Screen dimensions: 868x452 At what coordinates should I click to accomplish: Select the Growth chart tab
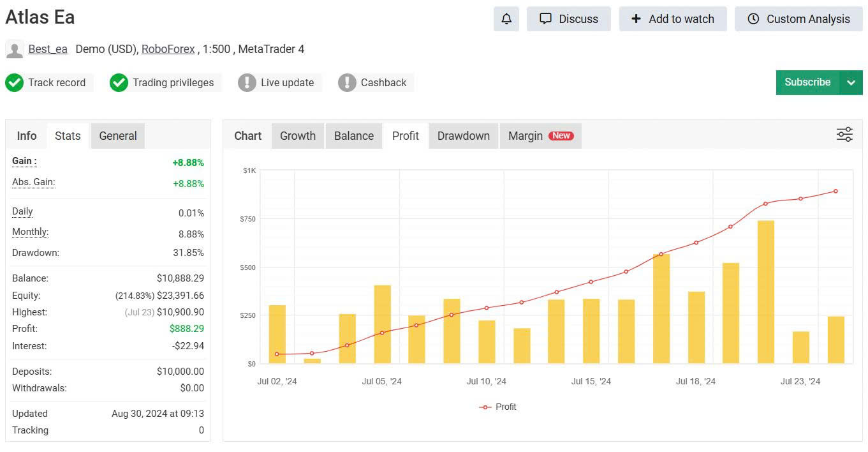click(297, 136)
